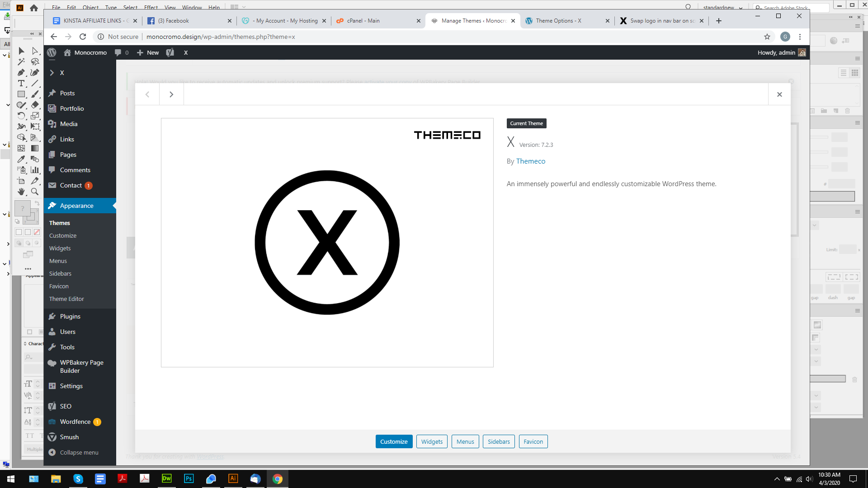Viewport: 868px width, 488px height.
Task: Open Photoshop from the taskbar
Action: pyautogui.click(x=189, y=479)
